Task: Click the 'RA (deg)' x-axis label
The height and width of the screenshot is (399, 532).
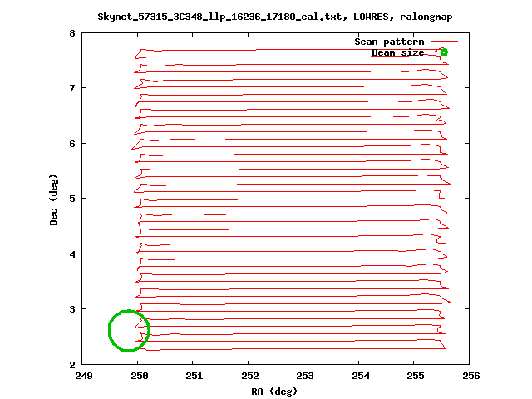Action: tap(274, 392)
